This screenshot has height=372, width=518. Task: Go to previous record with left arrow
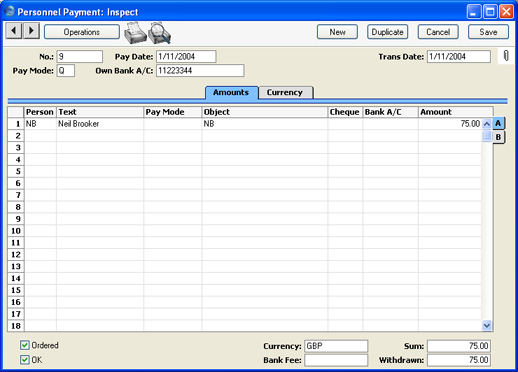(14, 31)
